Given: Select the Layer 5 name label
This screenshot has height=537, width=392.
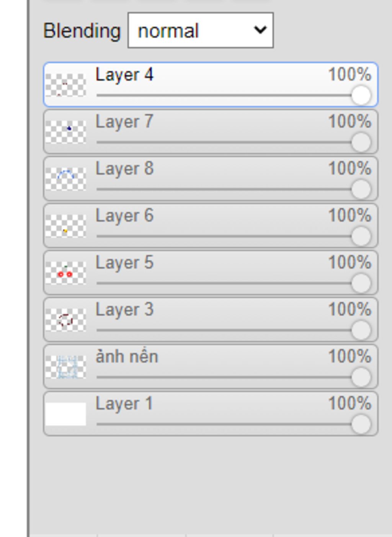Looking at the screenshot, I should pyautogui.click(x=124, y=263).
